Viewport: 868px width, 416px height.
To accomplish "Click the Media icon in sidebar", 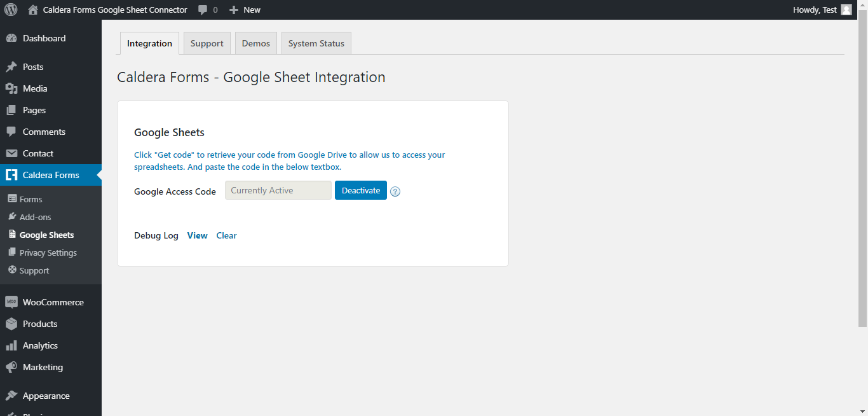I will pyautogui.click(x=11, y=88).
